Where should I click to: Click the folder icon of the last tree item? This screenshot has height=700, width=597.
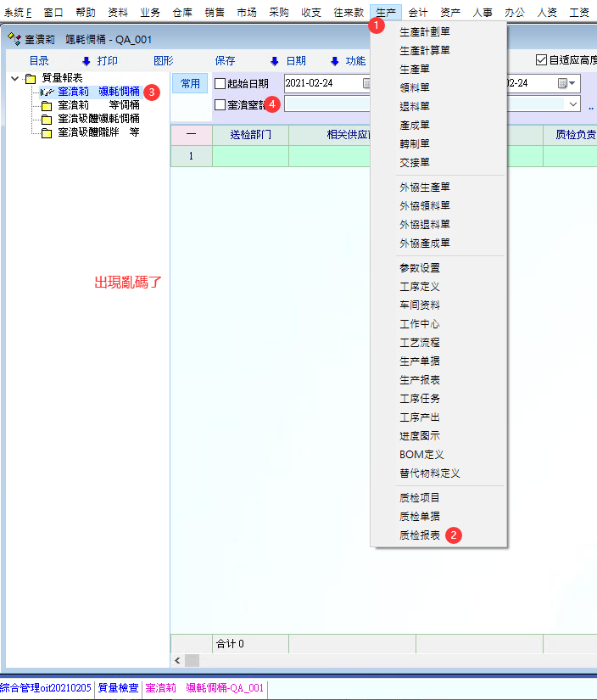coord(47,133)
